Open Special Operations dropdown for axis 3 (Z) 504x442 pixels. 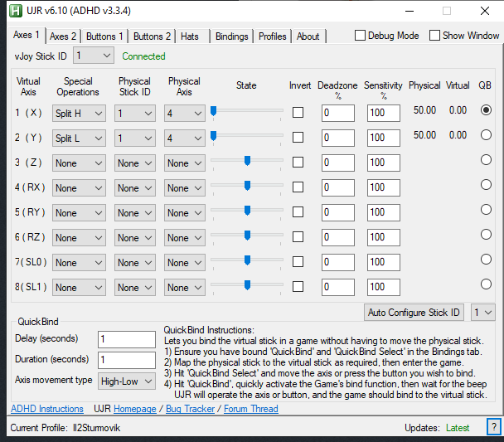[x=79, y=163]
